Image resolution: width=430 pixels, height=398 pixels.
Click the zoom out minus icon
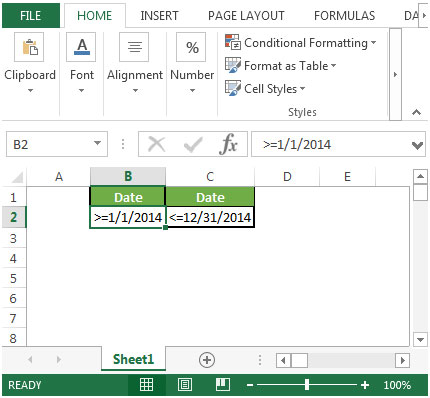[x=250, y=385]
